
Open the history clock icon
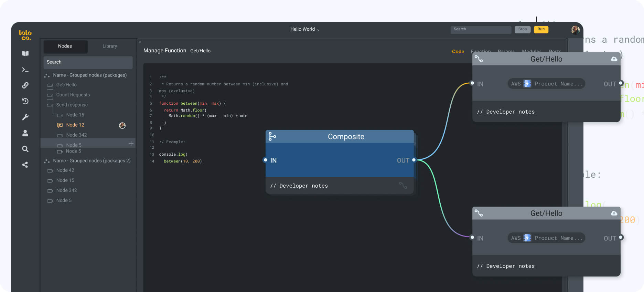(25, 101)
